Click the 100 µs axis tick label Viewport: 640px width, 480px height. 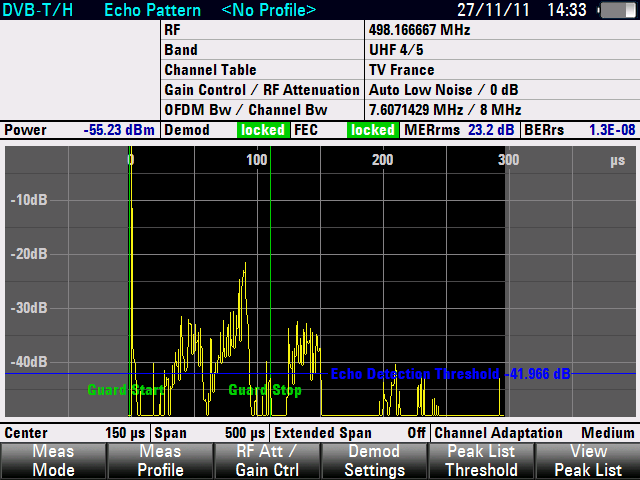257,160
